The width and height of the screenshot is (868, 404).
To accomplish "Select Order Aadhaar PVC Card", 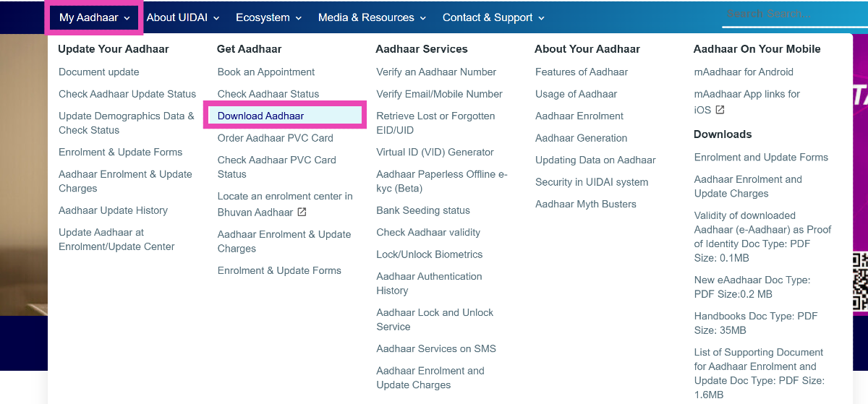I will click(x=276, y=138).
